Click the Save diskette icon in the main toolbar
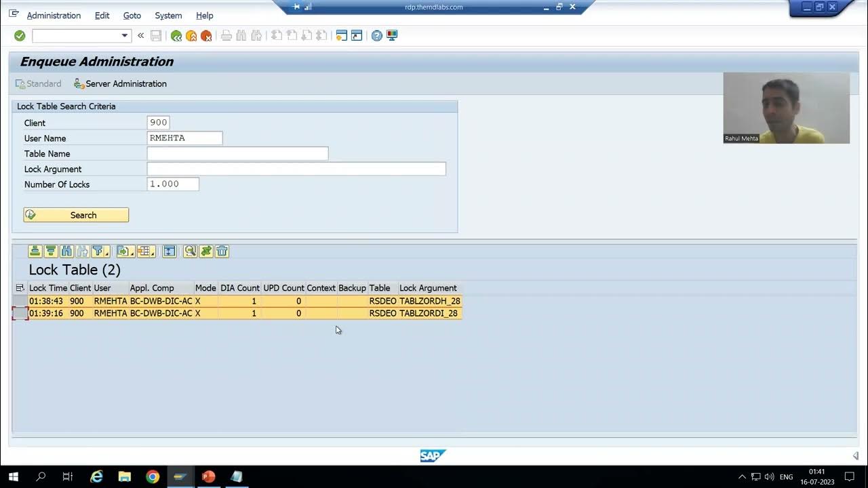 156,35
